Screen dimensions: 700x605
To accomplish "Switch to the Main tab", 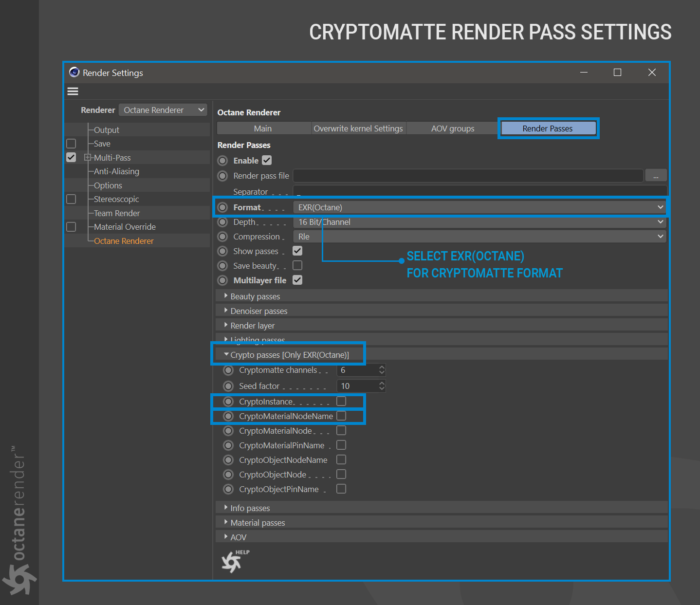I will coord(263,128).
